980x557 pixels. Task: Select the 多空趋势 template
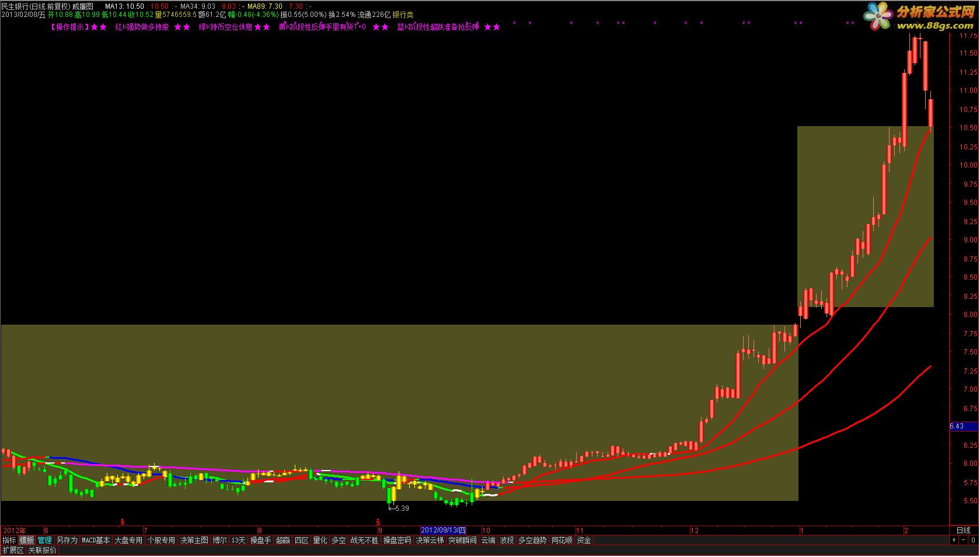coord(532,540)
